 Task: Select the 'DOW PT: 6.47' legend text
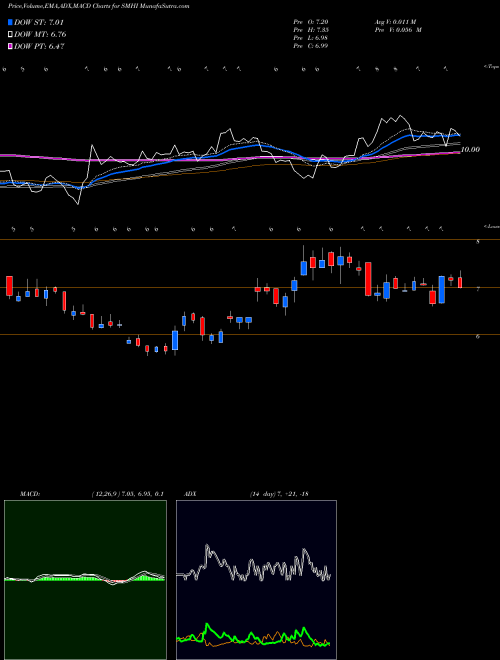[x=39, y=46]
